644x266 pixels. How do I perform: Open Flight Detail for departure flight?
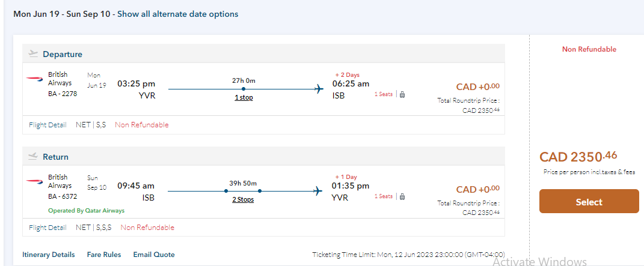tap(48, 125)
